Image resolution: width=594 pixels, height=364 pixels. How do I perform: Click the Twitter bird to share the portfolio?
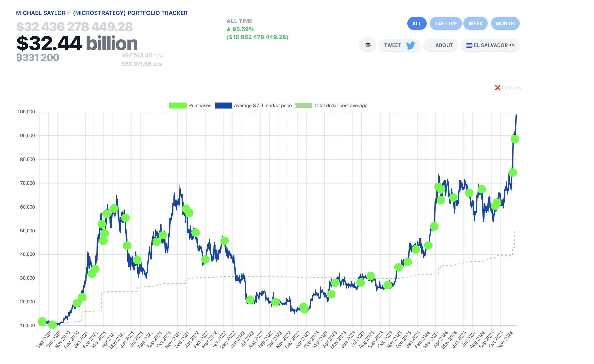click(410, 45)
